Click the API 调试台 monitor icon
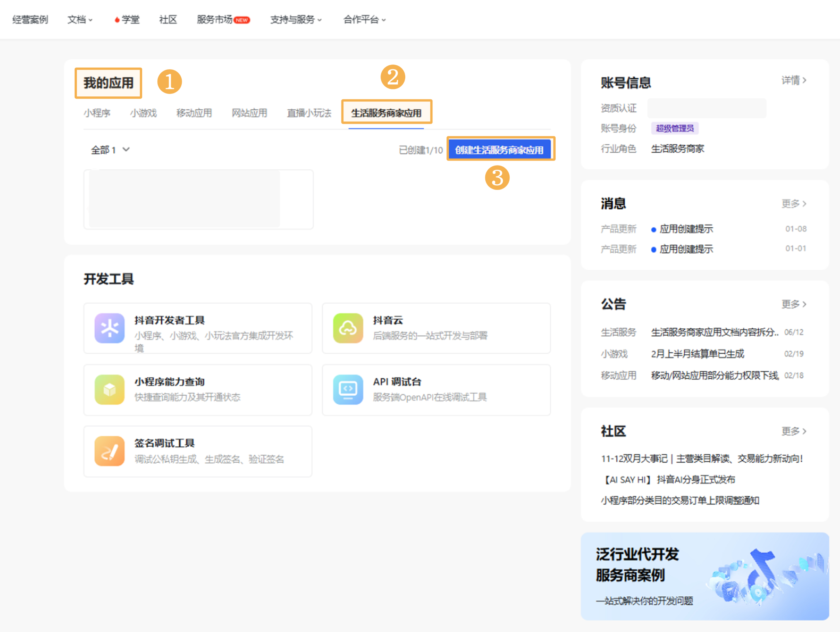 (348, 389)
